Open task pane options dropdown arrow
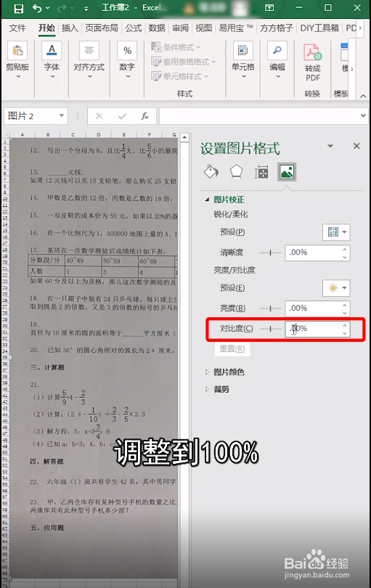 click(x=330, y=146)
